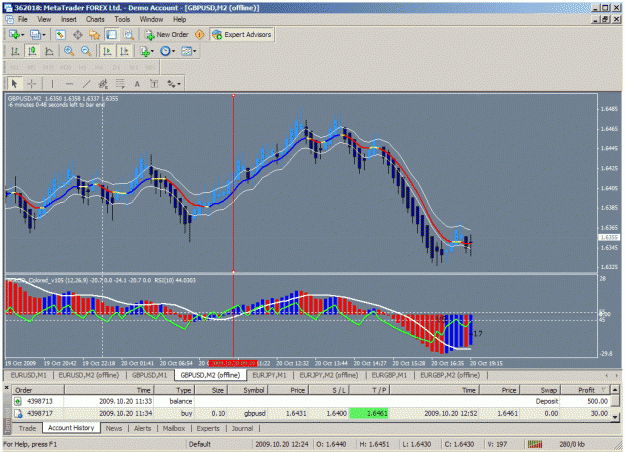Select the equidistant channel tool

pyautogui.click(x=103, y=84)
